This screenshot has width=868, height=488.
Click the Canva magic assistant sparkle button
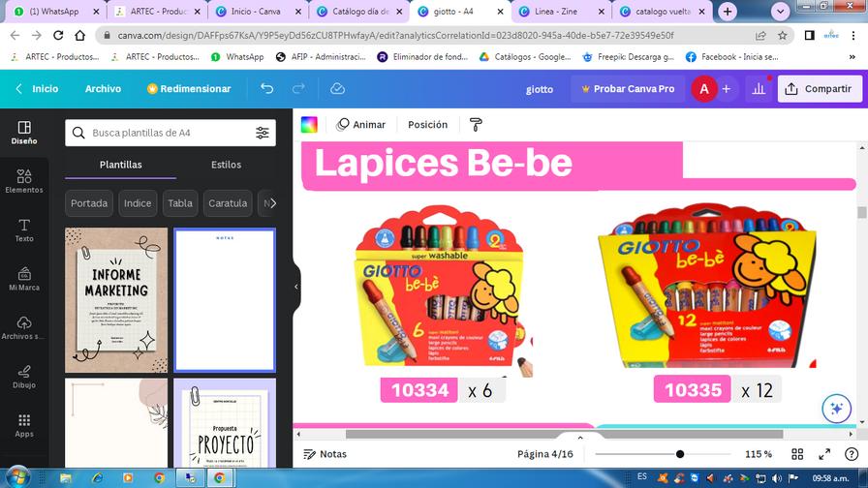[x=836, y=409]
